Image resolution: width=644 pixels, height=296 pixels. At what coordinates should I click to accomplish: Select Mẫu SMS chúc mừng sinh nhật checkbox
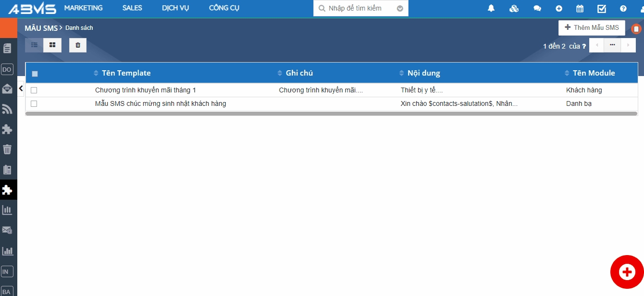point(34,103)
